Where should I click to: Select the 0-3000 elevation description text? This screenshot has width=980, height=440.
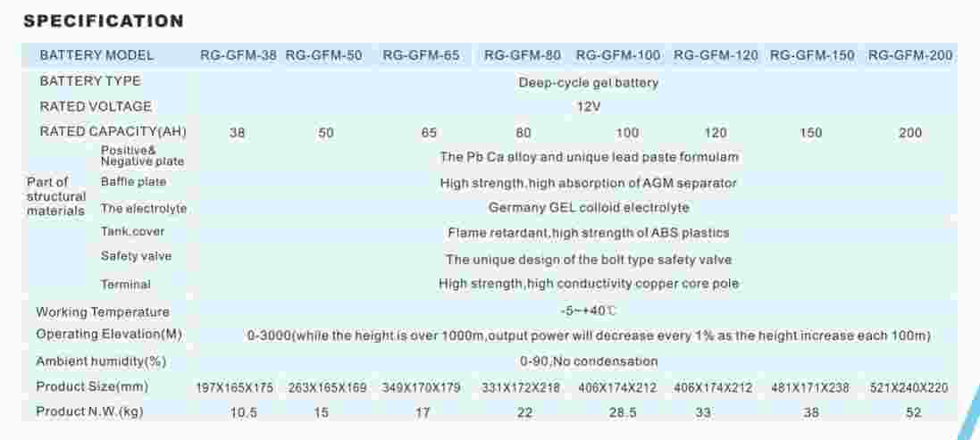point(589,336)
